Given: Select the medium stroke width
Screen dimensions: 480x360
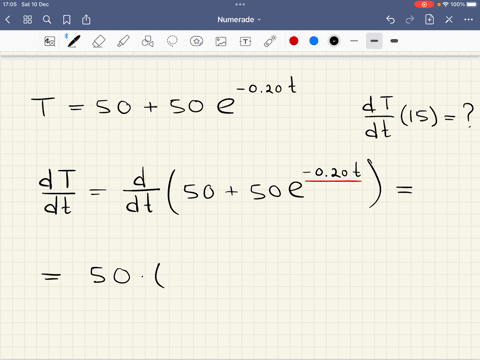Looking at the screenshot, I should click(374, 41).
